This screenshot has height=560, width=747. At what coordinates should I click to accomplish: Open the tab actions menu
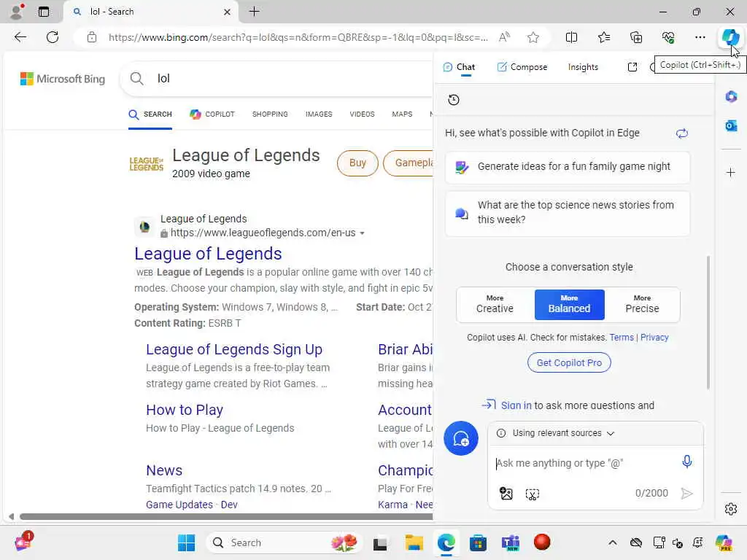tap(44, 12)
